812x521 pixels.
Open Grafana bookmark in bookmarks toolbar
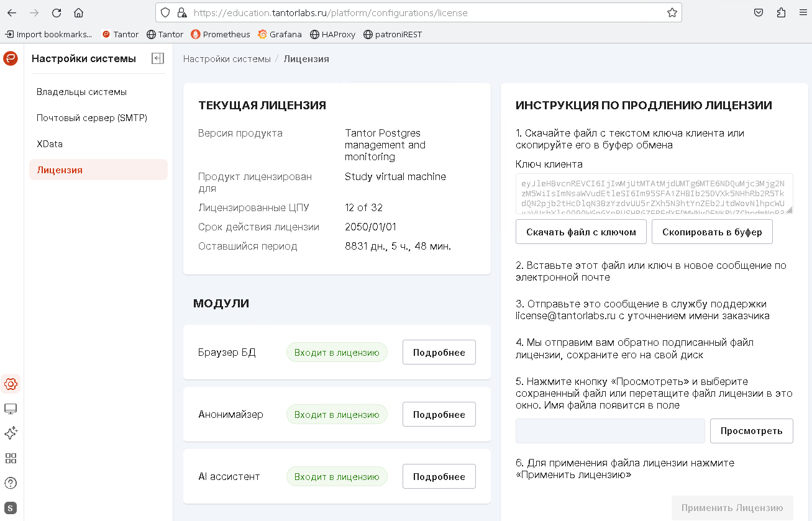point(280,34)
